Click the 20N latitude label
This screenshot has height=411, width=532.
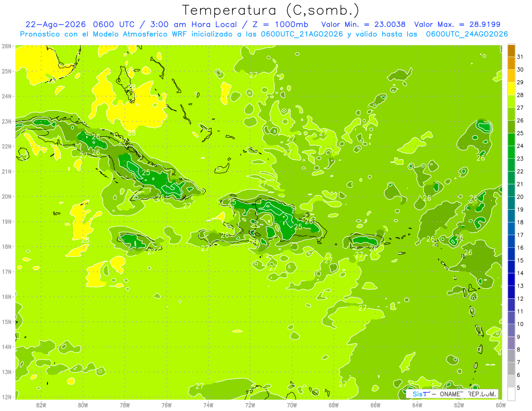pos(6,196)
